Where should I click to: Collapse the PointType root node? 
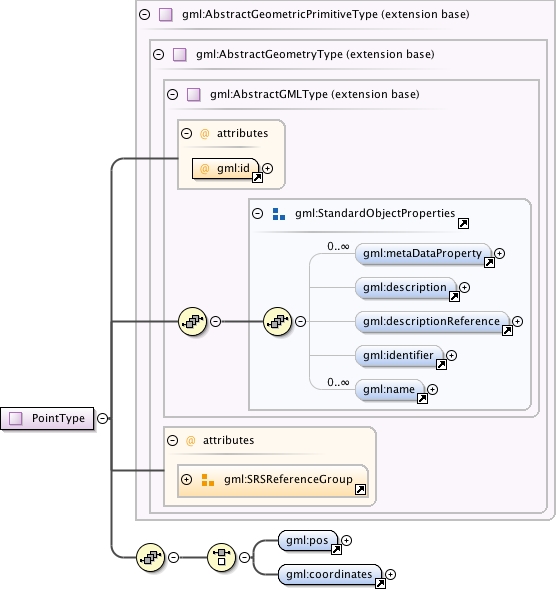pos(102,418)
